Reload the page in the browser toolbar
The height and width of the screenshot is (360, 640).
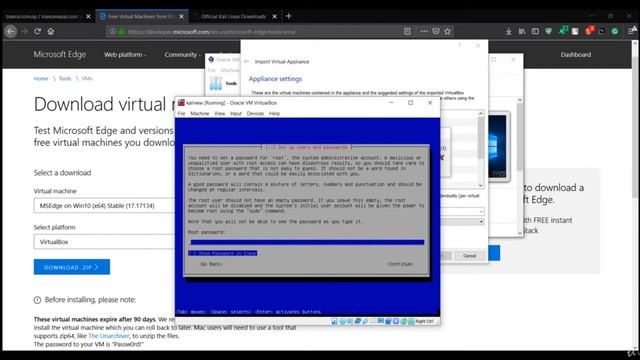[x=37, y=31]
